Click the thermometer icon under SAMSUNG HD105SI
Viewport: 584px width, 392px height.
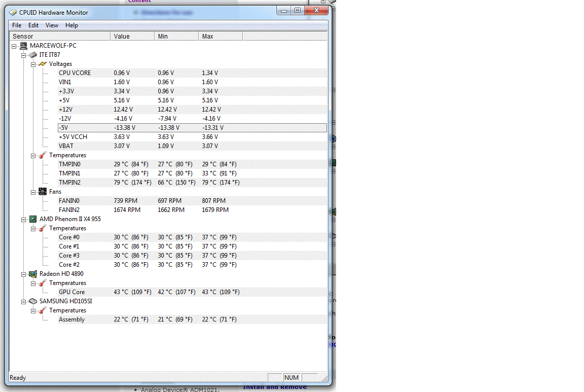tap(43, 310)
